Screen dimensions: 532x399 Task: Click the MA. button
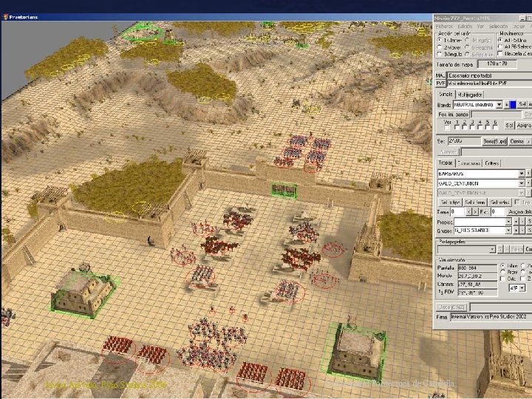[x=440, y=75]
